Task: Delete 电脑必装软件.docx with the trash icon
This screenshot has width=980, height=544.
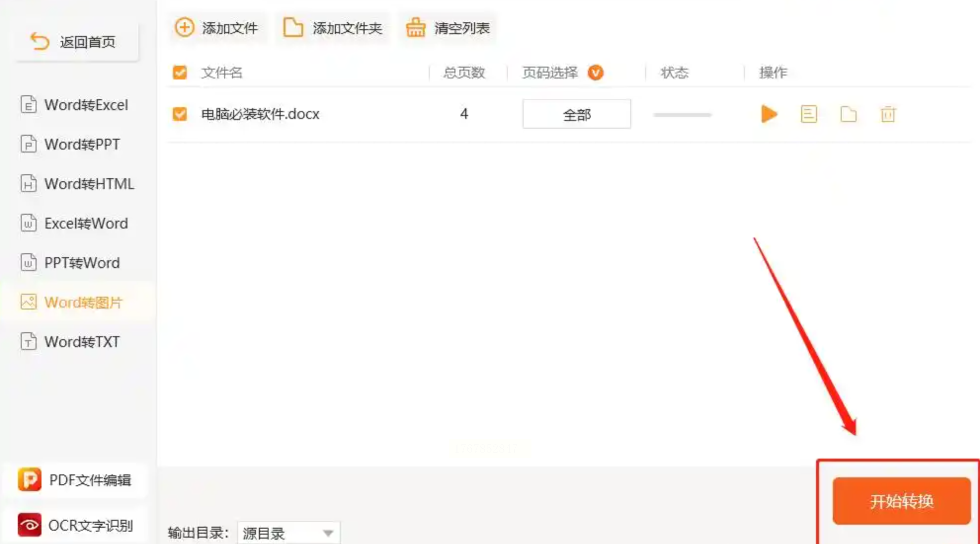Action: pos(888,114)
